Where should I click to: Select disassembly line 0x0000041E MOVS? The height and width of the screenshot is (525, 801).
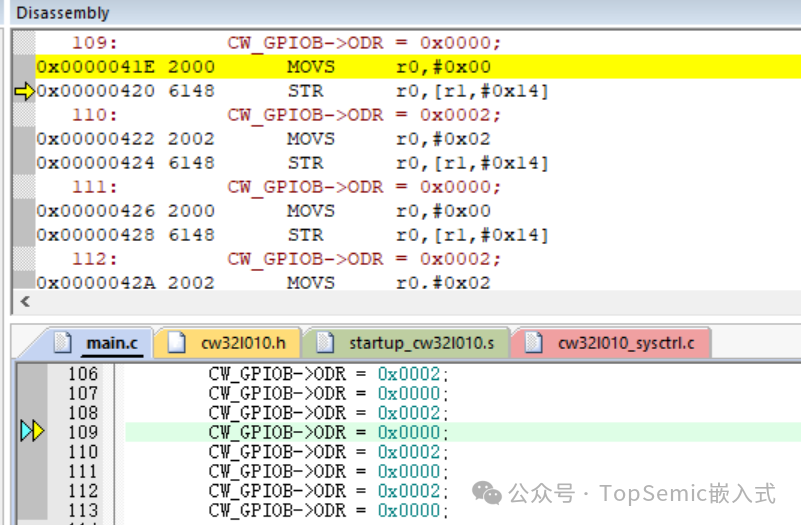click(418, 67)
